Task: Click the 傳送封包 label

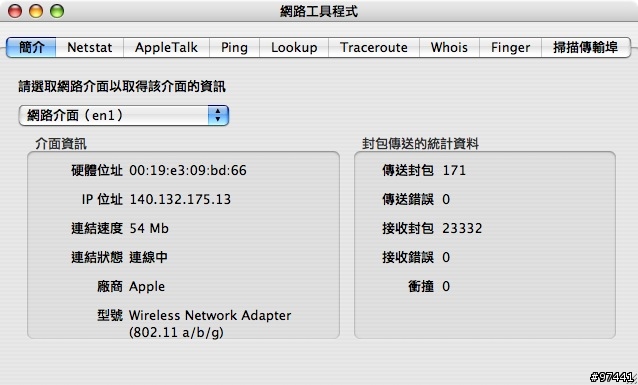Action: click(408, 170)
